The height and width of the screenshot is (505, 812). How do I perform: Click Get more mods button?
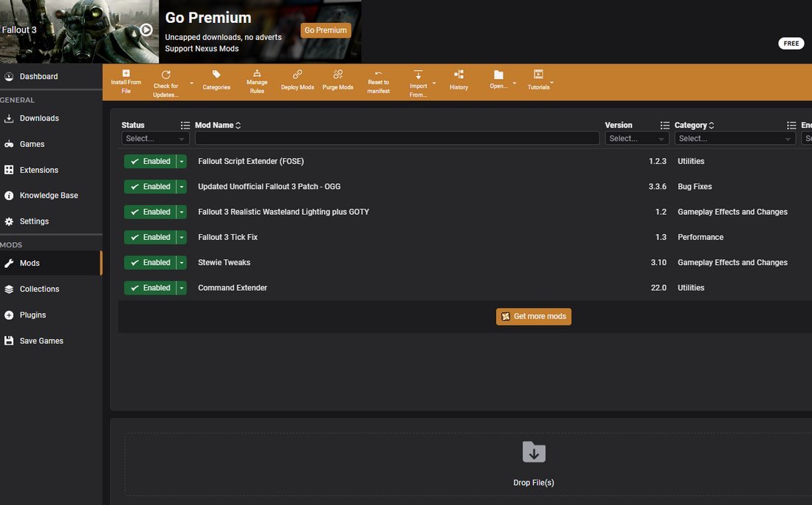534,317
